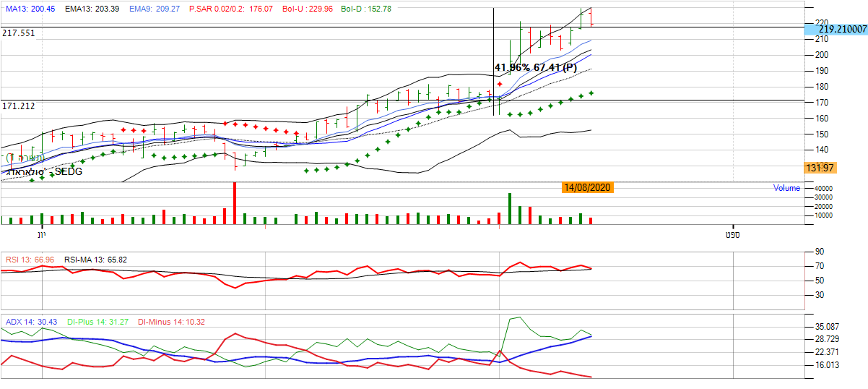The image size is (868, 389).
Task: Select the 217.551 horizontal line label
Action: 18,33
